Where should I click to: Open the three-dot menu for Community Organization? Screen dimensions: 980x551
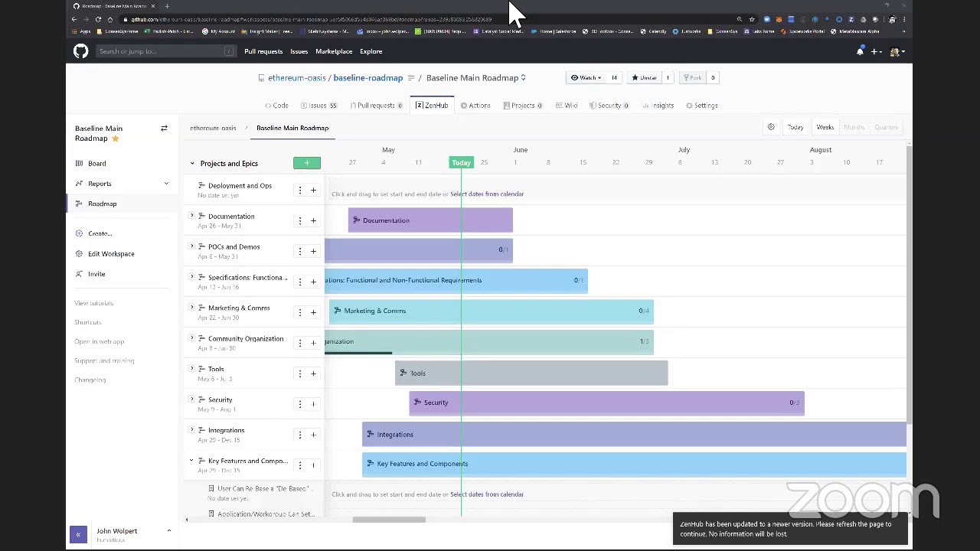tap(300, 343)
